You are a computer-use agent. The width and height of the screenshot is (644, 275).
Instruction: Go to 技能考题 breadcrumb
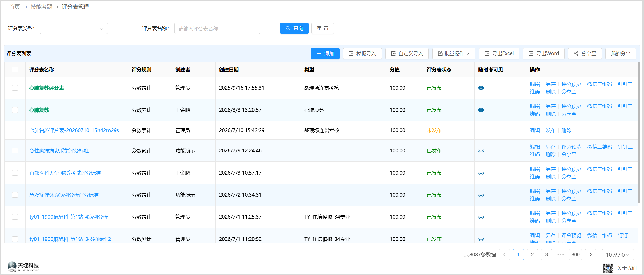pos(41,7)
